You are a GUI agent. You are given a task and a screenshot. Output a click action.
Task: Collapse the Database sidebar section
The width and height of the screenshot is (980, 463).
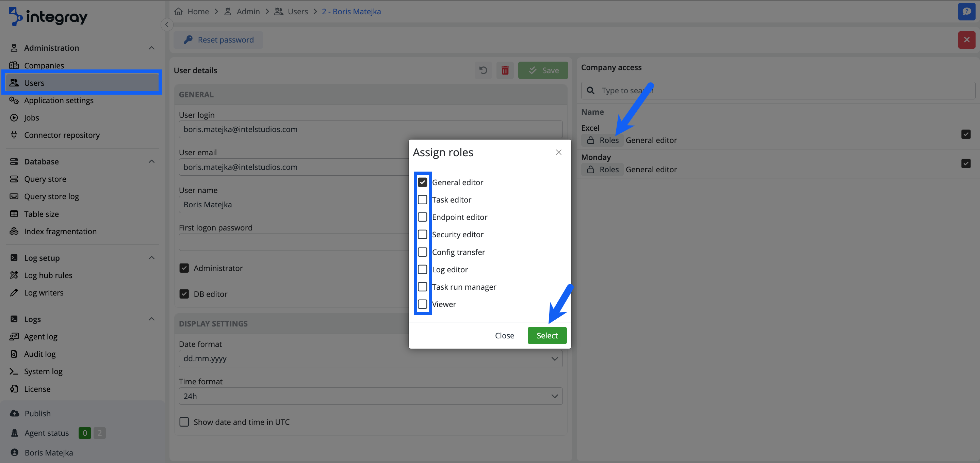(151, 161)
